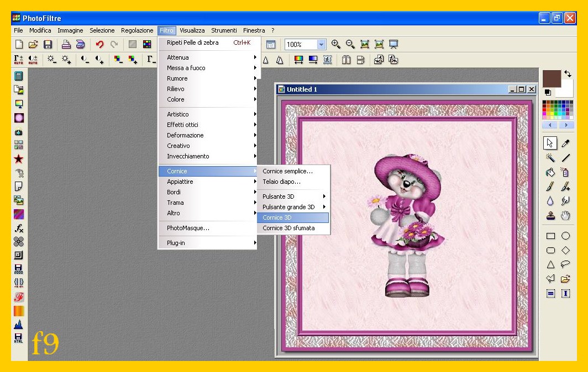Screen dimensions: 588x372
Task: Choose the Clone Stamp tool
Action: pyautogui.click(x=550, y=216)
